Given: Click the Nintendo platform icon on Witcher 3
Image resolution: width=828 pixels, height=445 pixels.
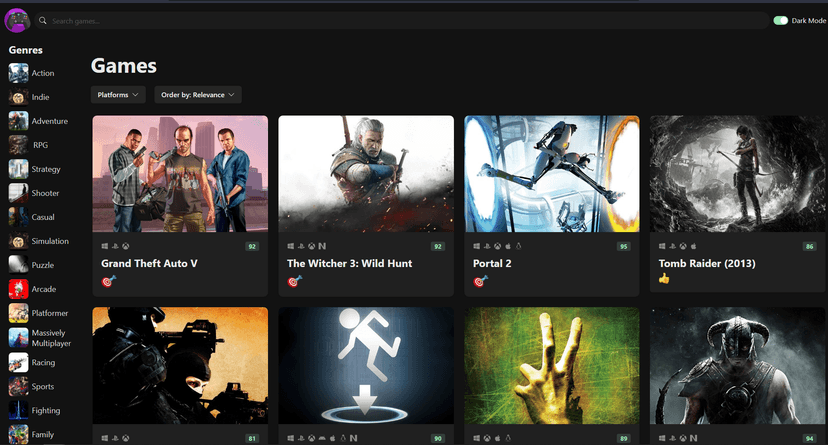Looking at the screenshot, I should pos(322,246).
